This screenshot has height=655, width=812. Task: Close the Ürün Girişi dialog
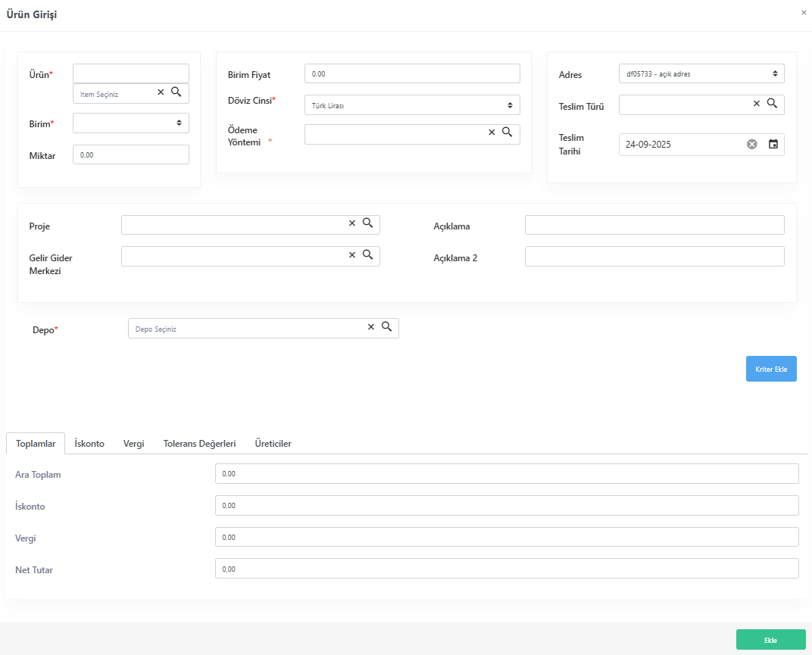(x=804, y=12)
